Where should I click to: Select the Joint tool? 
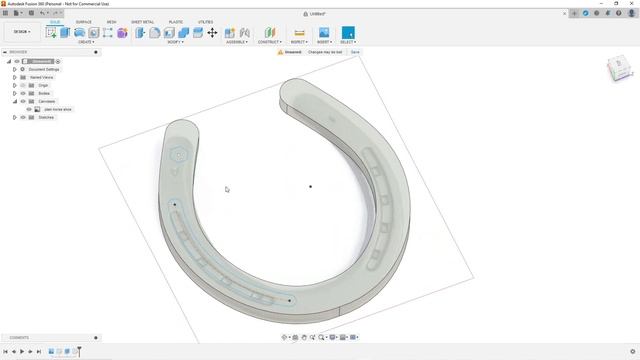(244, 33)
